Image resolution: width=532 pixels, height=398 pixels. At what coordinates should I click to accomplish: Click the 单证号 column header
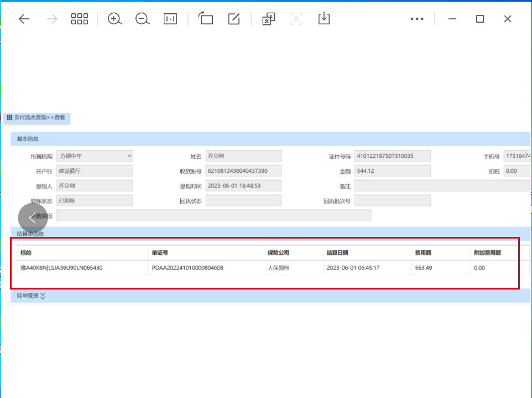(x=160, y=253)
